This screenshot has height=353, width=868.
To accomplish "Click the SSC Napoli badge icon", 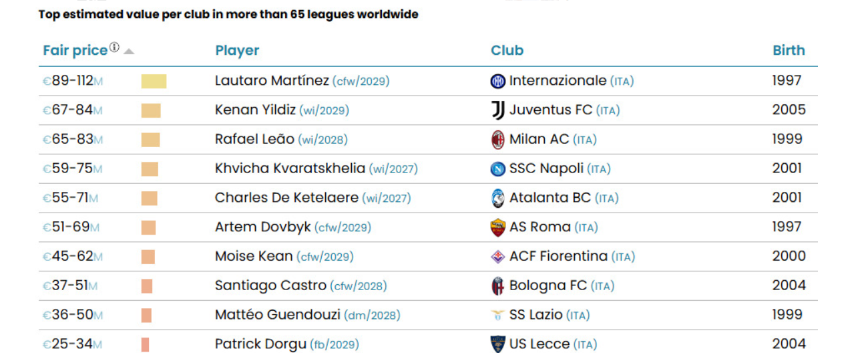I will coord(498,169).
